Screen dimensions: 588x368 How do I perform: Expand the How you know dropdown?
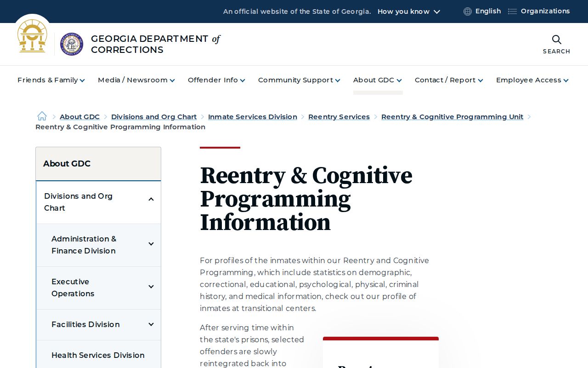(409, 11)
